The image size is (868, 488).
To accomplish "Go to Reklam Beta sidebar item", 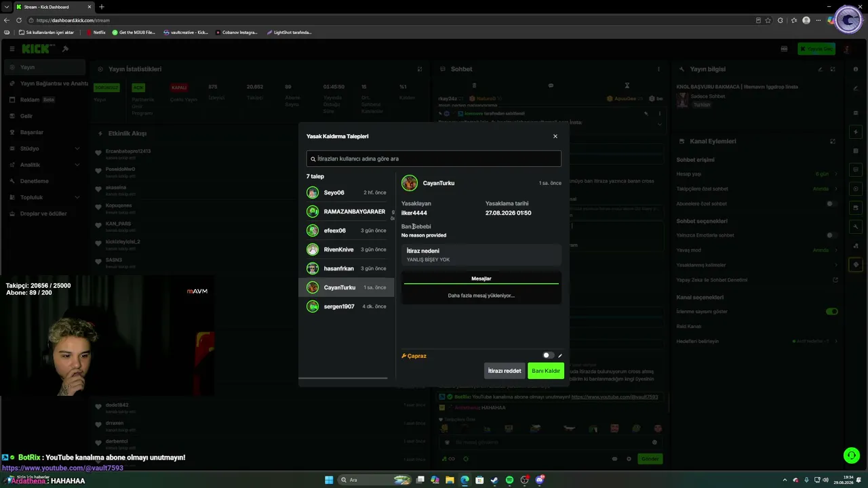I will click(x=45, y=100).
